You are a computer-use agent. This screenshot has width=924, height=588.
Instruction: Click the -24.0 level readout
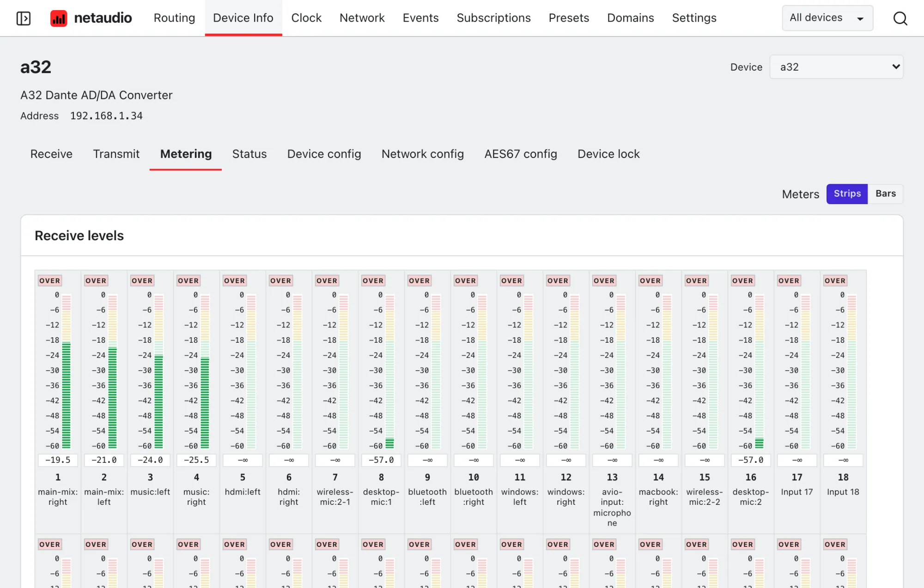pos(150,460)
